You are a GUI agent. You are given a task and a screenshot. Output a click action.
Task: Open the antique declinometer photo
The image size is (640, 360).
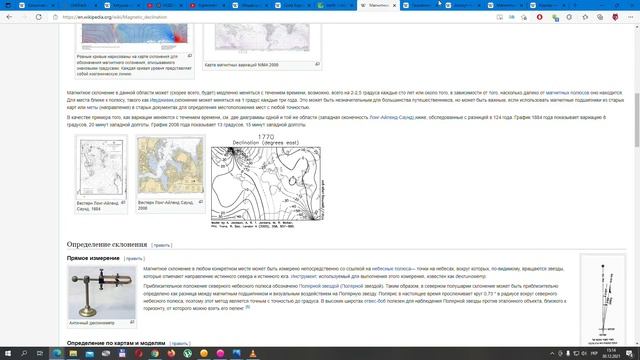(x=102, y=293)
